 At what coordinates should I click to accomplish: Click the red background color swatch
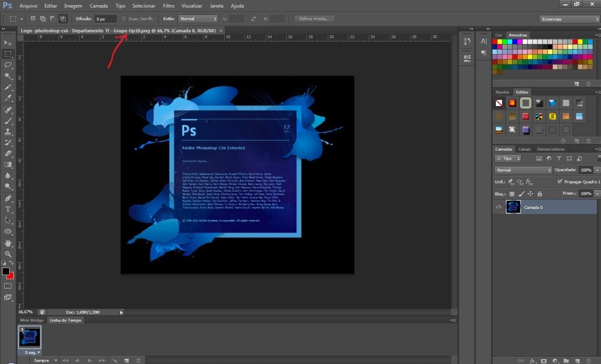(x=11, y=276)
